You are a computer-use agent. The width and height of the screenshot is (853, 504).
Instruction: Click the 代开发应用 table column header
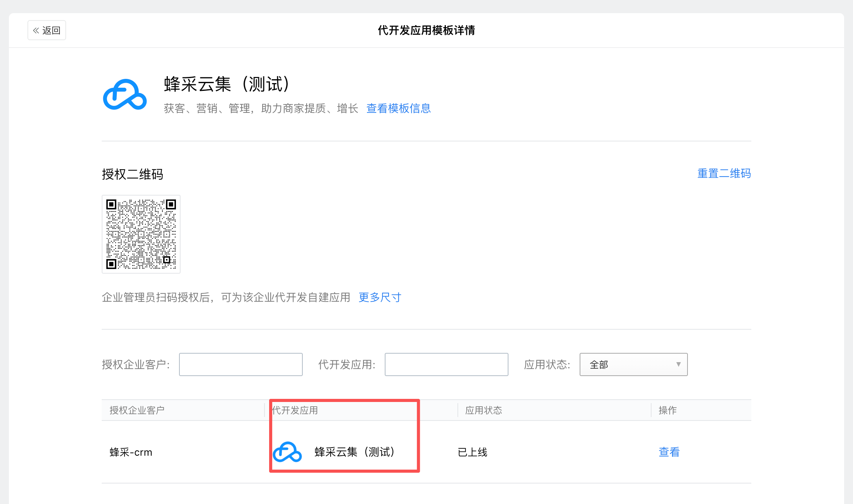pyautogui.click(x=295, y=410)
